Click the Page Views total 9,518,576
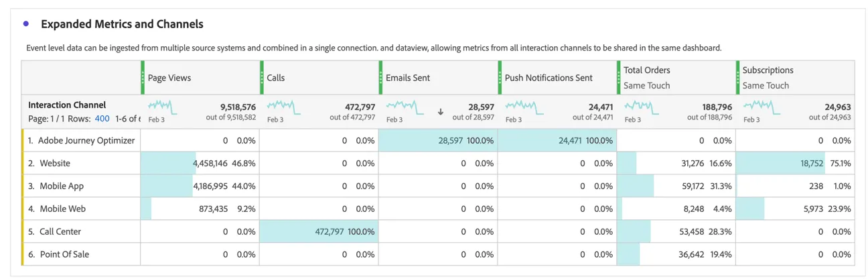 coord(238,107)
